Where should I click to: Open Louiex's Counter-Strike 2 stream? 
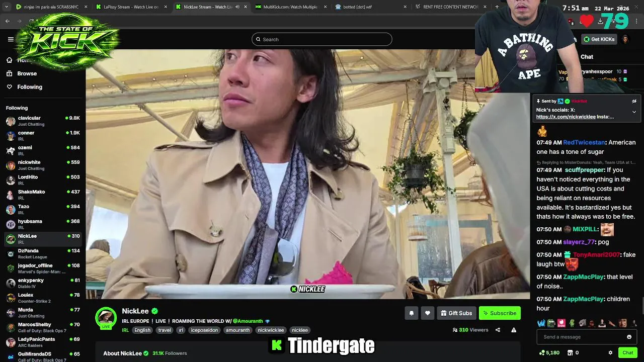click(x=43, y=298)
